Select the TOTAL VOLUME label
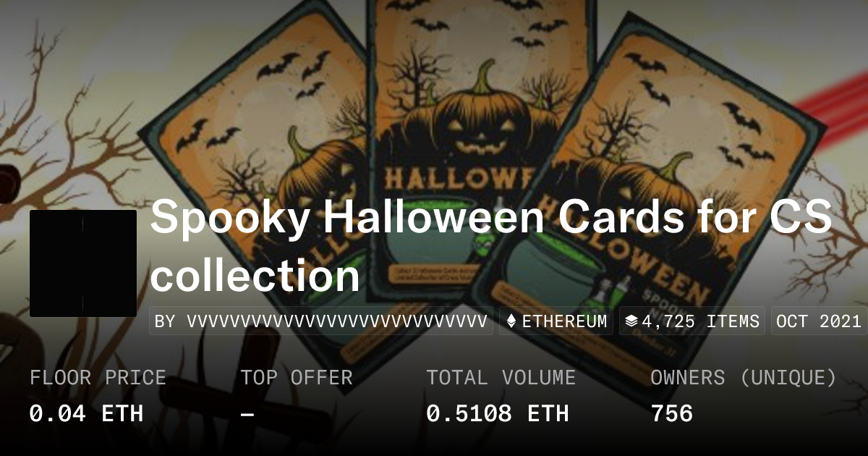868x456 pixels. [501, 377]
